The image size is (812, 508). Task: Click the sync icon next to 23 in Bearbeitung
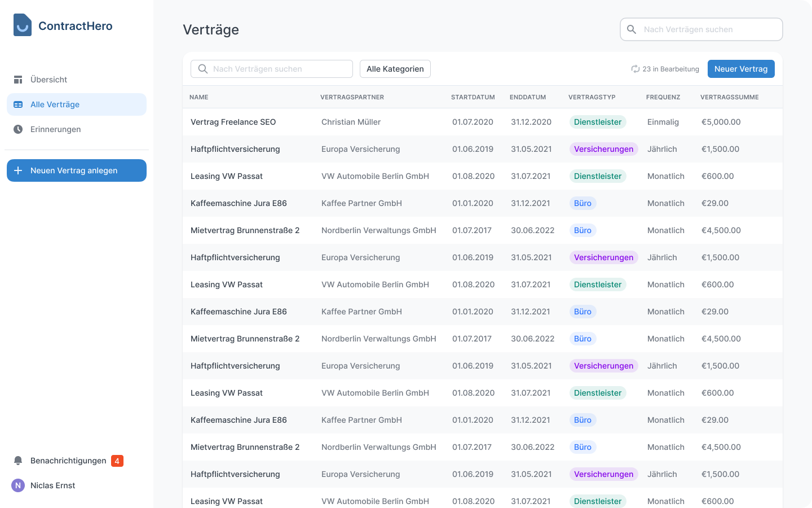pos(636,69)
